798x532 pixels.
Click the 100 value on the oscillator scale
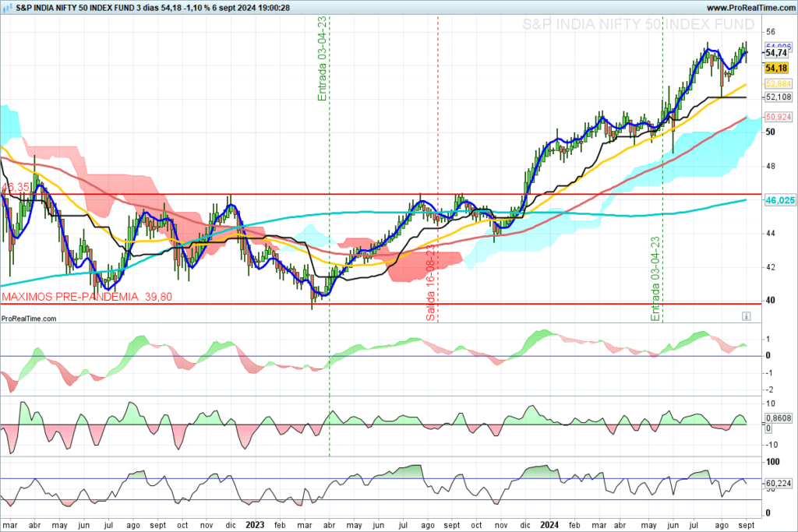(x=772, y=462)
